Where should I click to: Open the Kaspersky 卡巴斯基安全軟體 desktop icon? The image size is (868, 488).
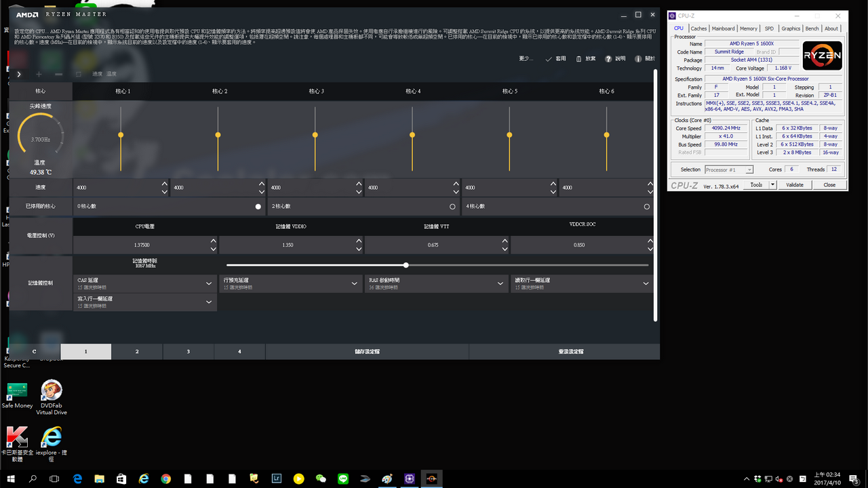[x=17, y=444]
